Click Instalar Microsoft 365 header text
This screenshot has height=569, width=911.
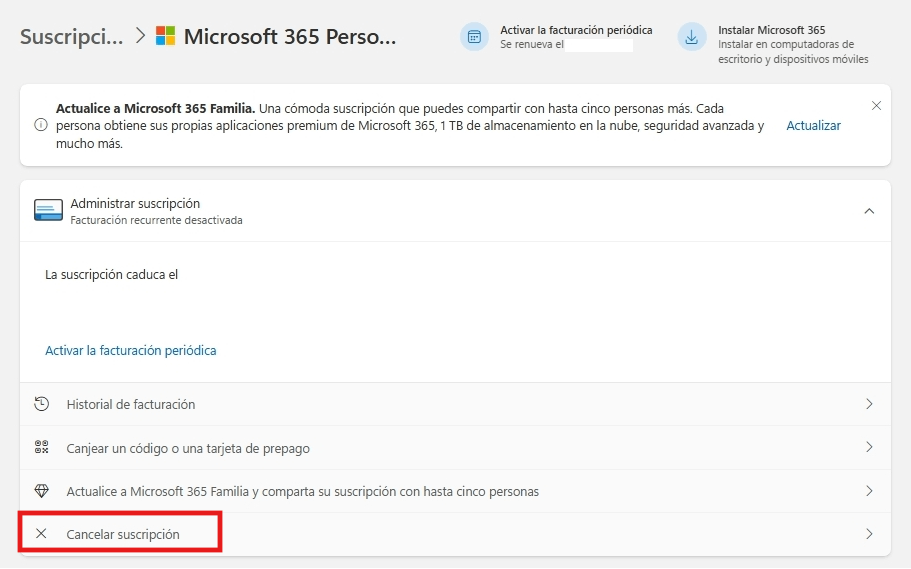[772, 30]
